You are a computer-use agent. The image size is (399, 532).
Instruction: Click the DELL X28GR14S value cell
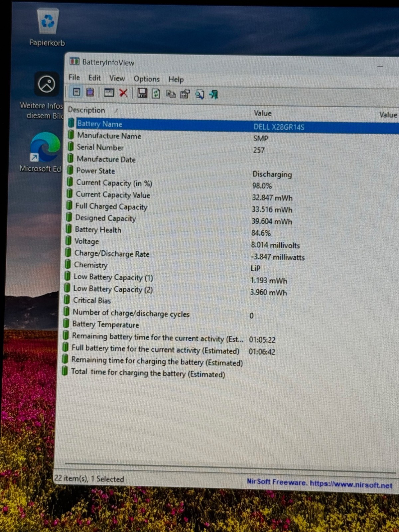[279, 127]
